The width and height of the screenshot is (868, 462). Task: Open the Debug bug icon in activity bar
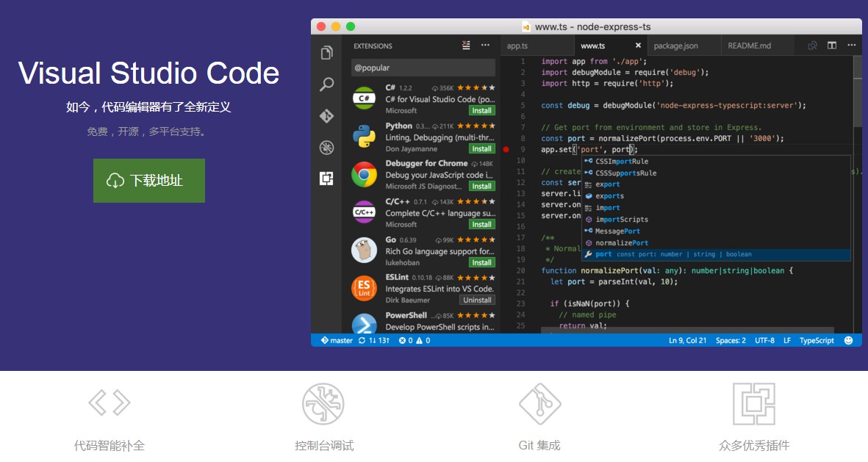point(326,147)
